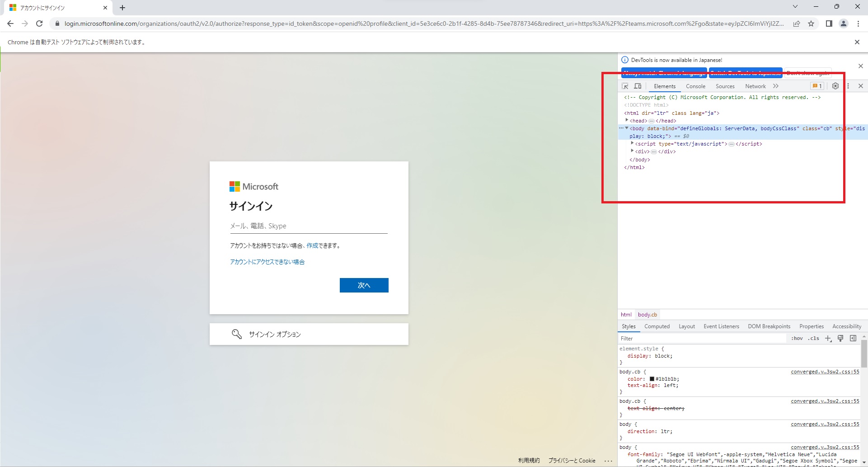The width and height of the screenshot is (868, 467).
Task: Open the customize DevTools three-dot menu
Action: [x=848, y=86]
